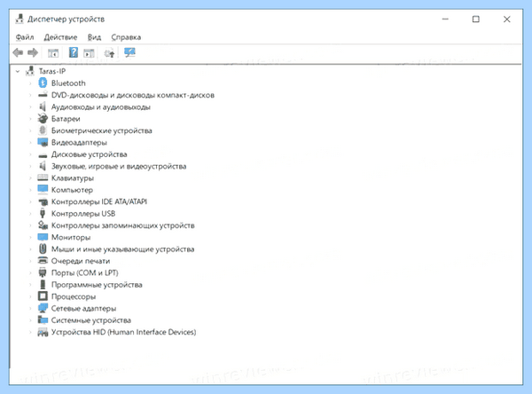The width and height of the screenshot is (532, 394).
Task: Select Батареи label text
Action: [66, 119]
